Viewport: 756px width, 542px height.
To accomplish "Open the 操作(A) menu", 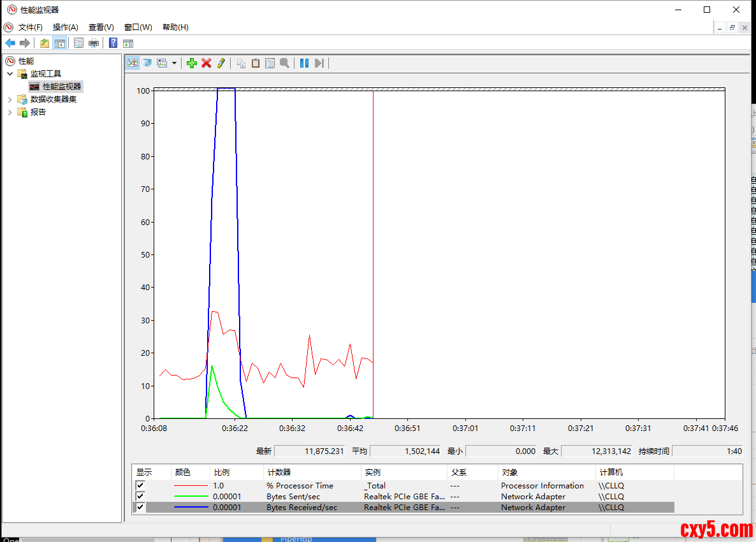I will point(65,27).
